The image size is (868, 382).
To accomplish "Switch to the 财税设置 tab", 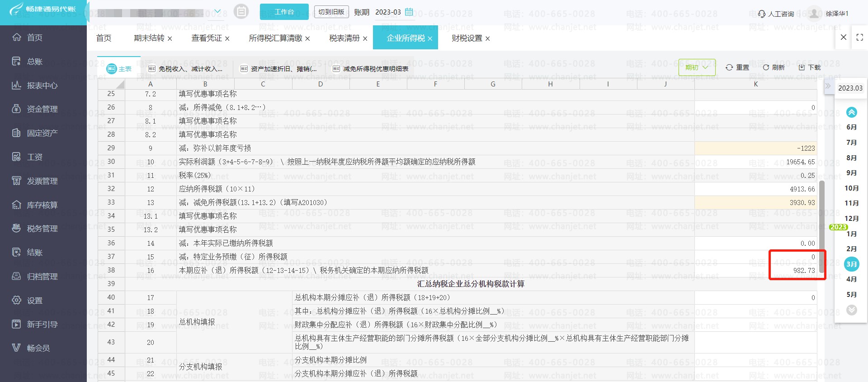I will coord(467,38).
